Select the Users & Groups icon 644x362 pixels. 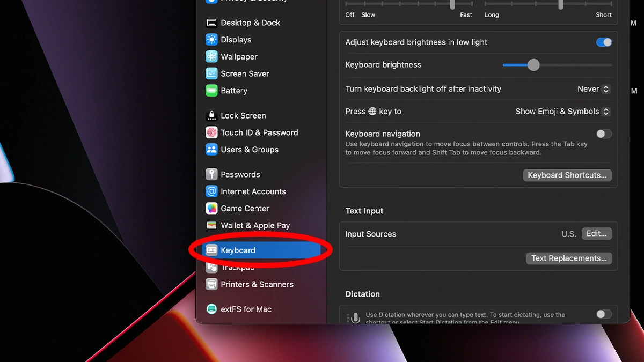click(211, 150)
